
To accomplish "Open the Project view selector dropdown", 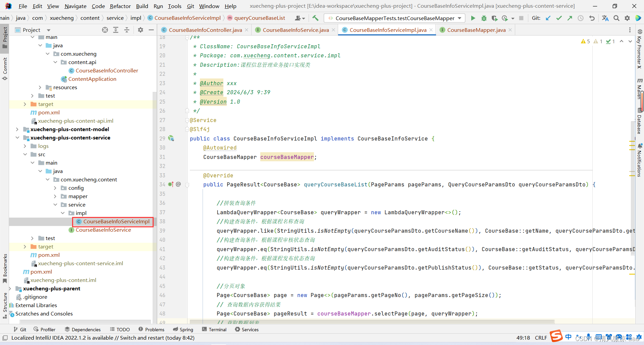I will coord(49,30).
